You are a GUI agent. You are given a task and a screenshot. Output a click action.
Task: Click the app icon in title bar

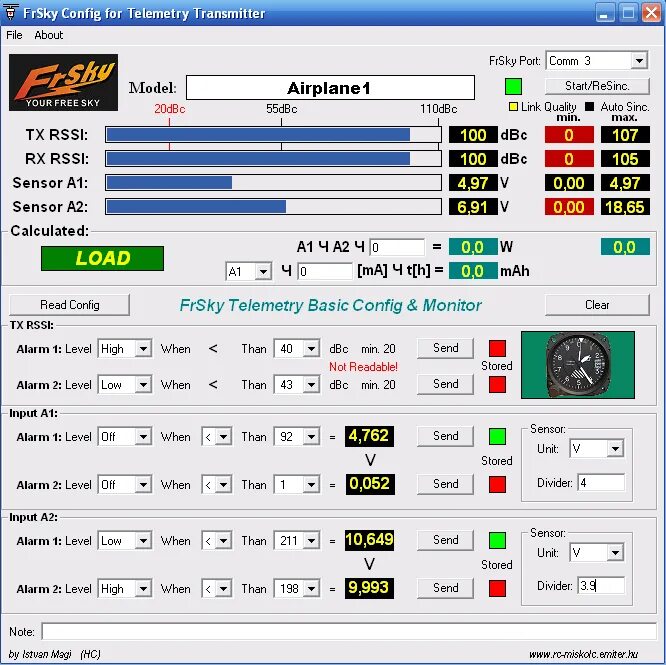[x=10, y=12]
